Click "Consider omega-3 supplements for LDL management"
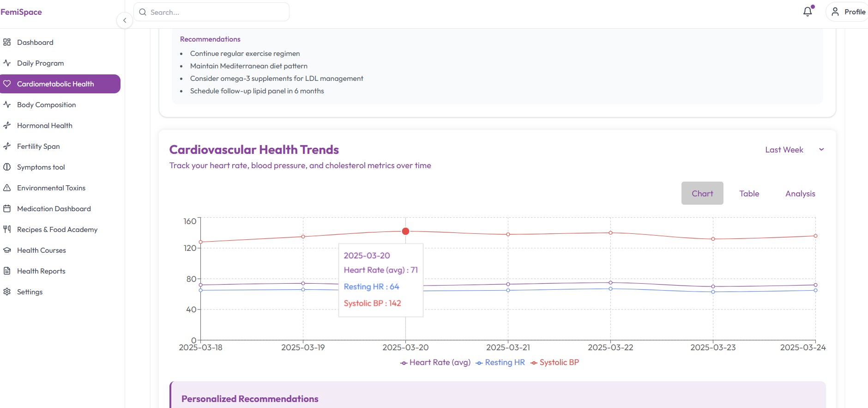This screenshot has width=868, height=408. tap(277, 79)
